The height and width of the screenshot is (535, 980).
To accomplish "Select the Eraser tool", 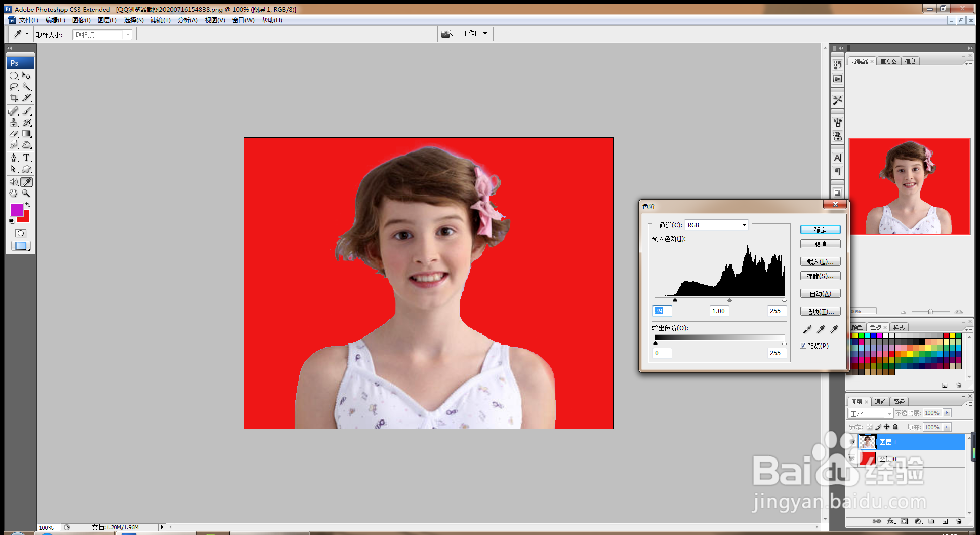I will 14,133.
